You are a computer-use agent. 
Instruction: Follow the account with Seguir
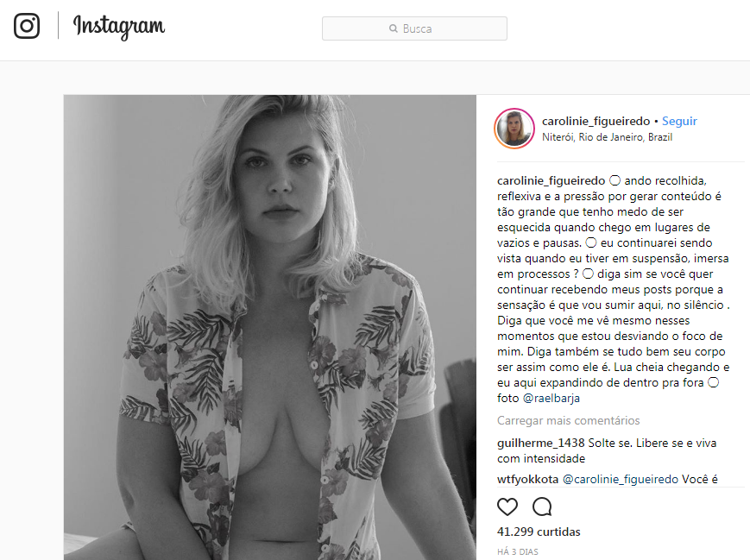(x=679, y=121)
